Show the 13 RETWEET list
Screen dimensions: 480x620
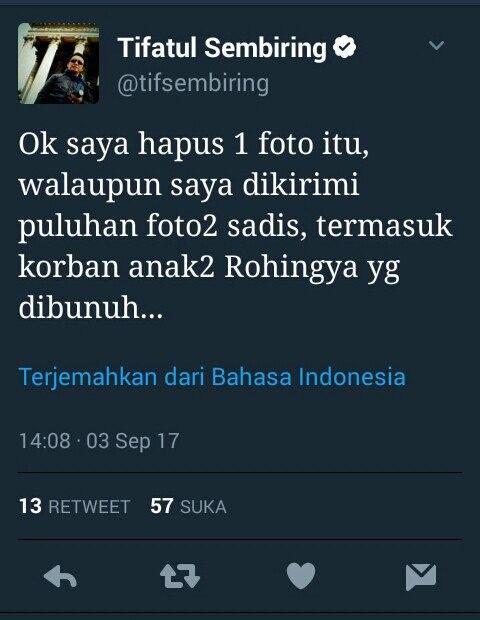pos(74,506)
